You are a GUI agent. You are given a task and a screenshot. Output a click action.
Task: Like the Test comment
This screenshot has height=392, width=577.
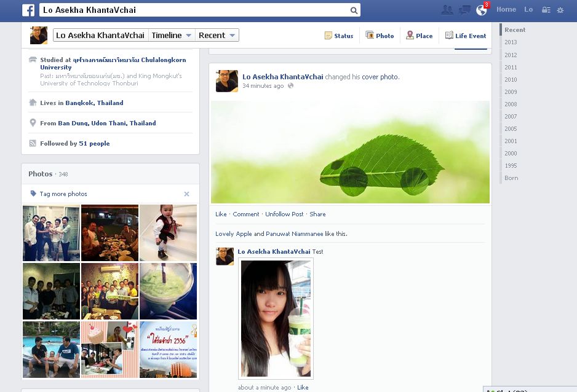303,387
